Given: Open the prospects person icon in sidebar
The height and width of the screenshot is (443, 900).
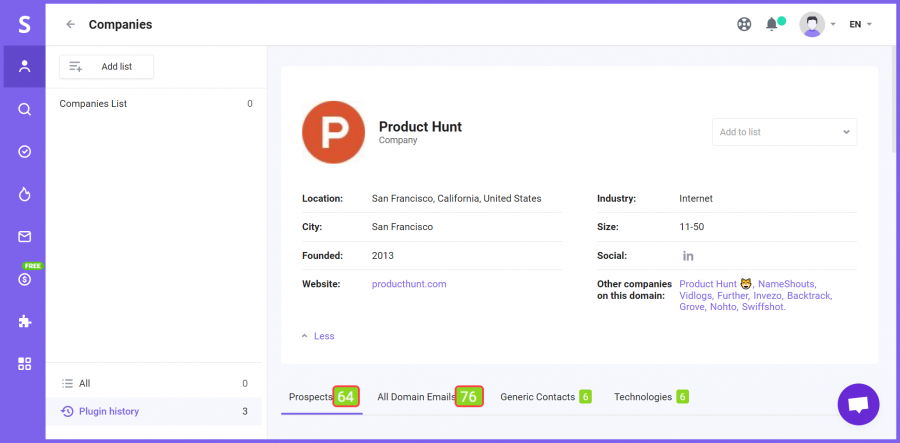Looking at the screenshot, I should point(24,67).
